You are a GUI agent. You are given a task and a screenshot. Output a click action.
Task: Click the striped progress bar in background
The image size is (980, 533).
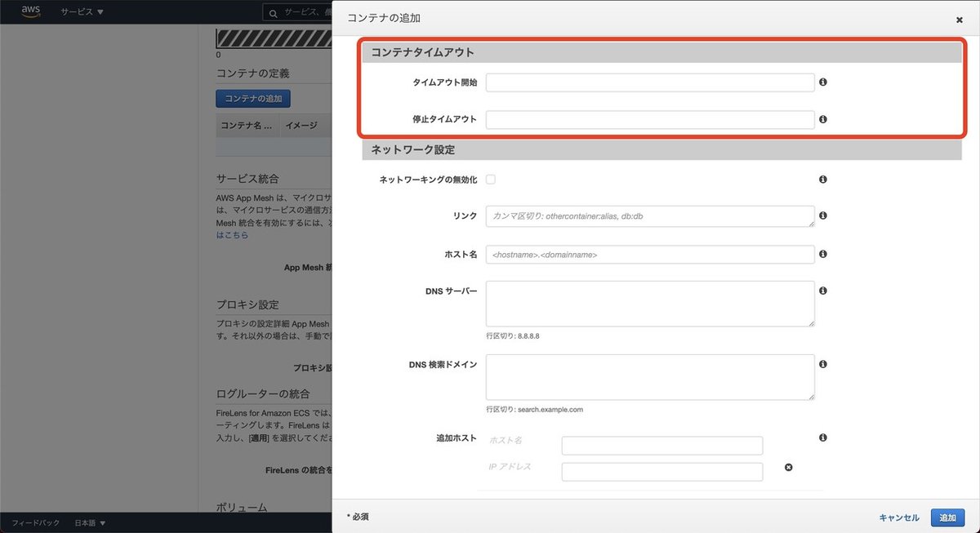274,39
